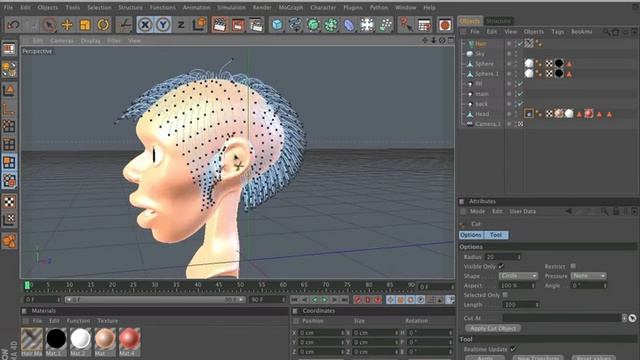Open the Character menu
The width and height of the screenshot is (640, 360).
point(323,7)
